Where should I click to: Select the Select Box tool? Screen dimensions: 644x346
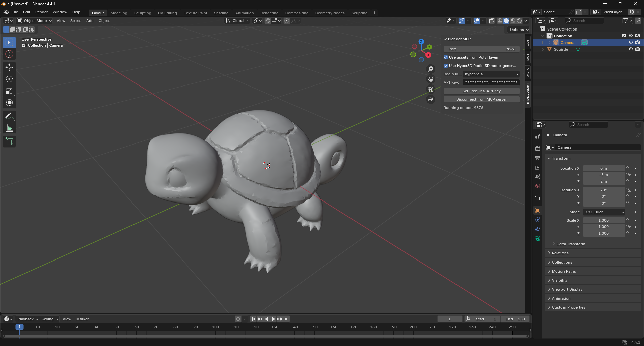click(9, 42)
